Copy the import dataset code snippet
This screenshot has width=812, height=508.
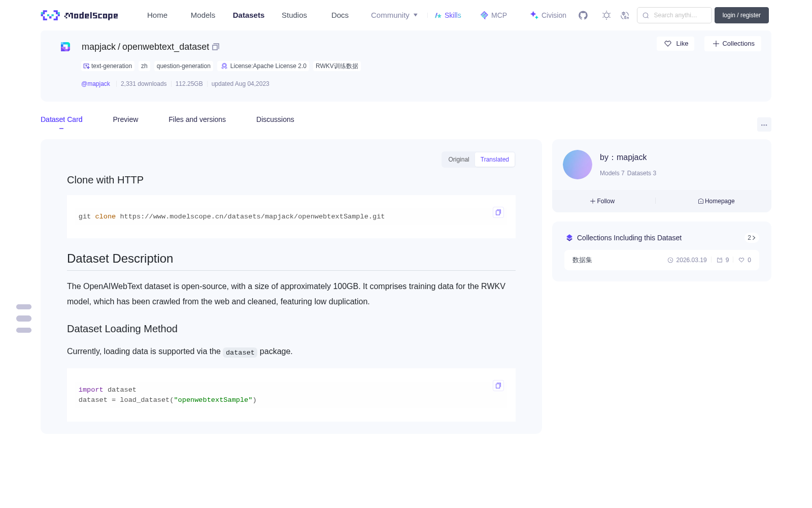(498, 386)
